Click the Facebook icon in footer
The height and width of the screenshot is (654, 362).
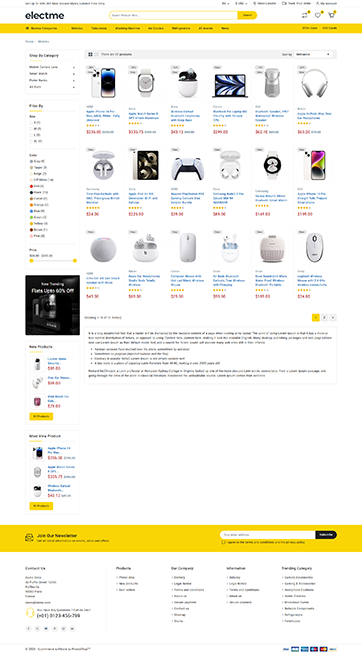[29, 628]
